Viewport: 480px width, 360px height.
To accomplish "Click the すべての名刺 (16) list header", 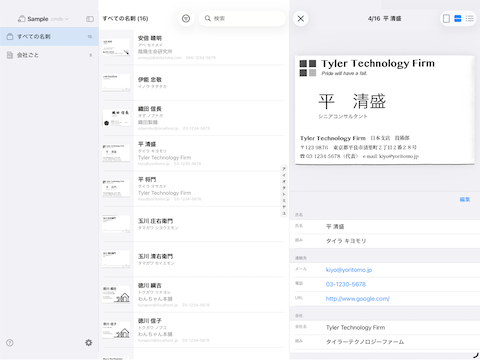I will coord(125,19).
